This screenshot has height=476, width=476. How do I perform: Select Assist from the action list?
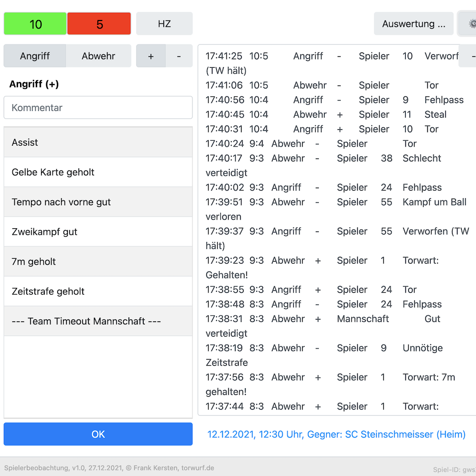[98, 142]
